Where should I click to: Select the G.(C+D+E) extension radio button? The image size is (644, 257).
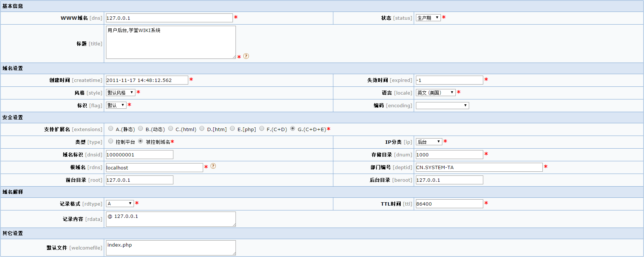coord(292,128)
